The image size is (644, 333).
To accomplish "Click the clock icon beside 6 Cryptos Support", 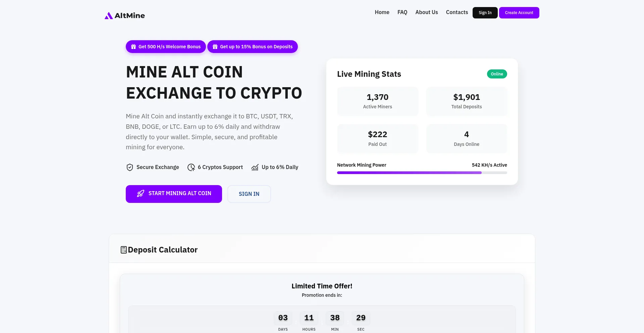I will tap(191, 167).
